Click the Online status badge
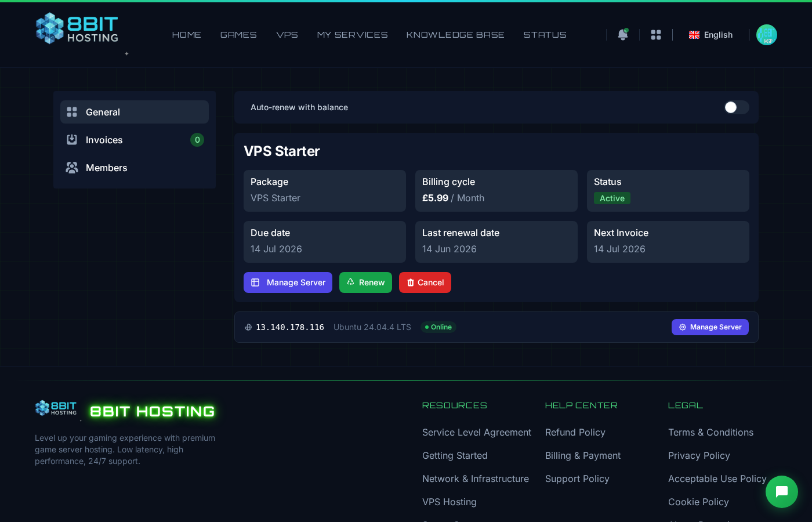Viewport: 812px width, 522px height. 438,327
